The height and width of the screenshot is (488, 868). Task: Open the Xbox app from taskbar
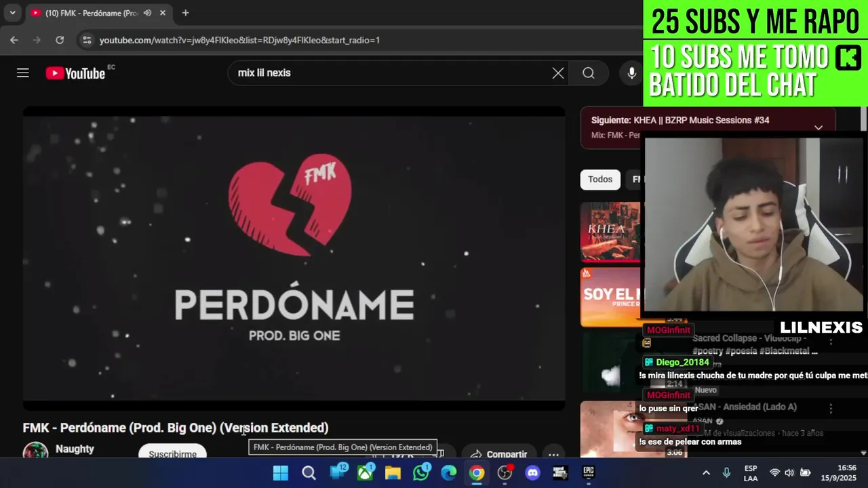366,472
